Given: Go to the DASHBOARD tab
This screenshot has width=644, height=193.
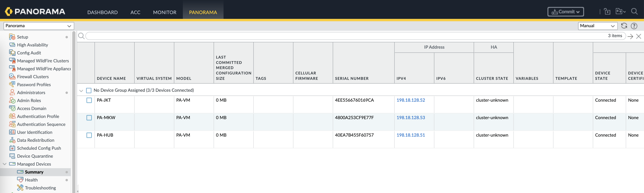Looking at the screenshot, I should [x=102, y=12].
